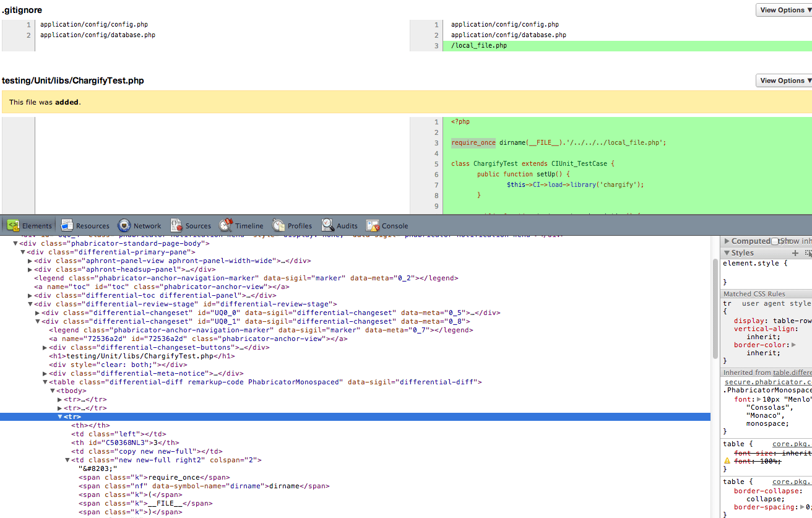Image resolution: width=812 pixels, height=518 pixels.
Task: Expand the changeset div with id UQ0_0
Action: pyautogui.click(x=38, y=313)
